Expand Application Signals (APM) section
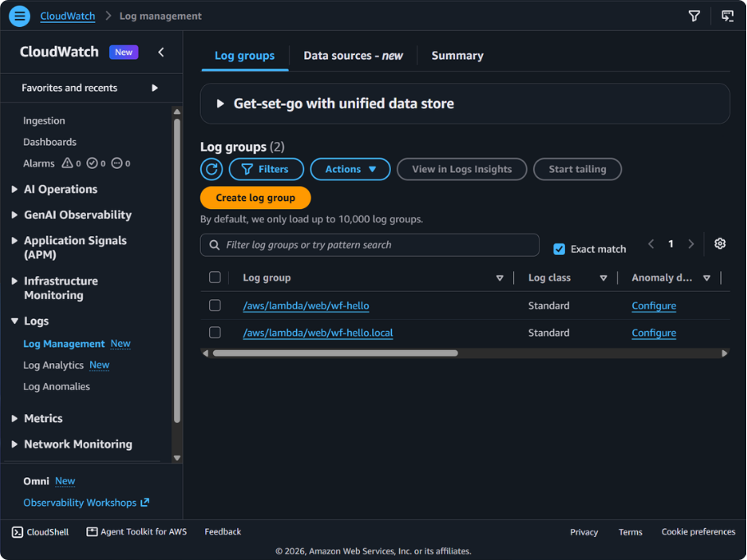The image size is (747, 560). (x=14, y=240)
